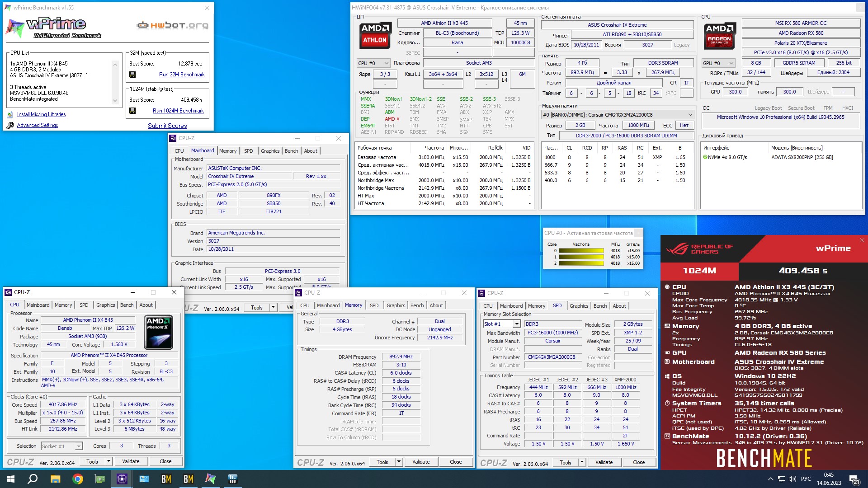Click the Core 1 clock bar in HWiNFO
Screen dimensions: 868x488
coord(581,257)
